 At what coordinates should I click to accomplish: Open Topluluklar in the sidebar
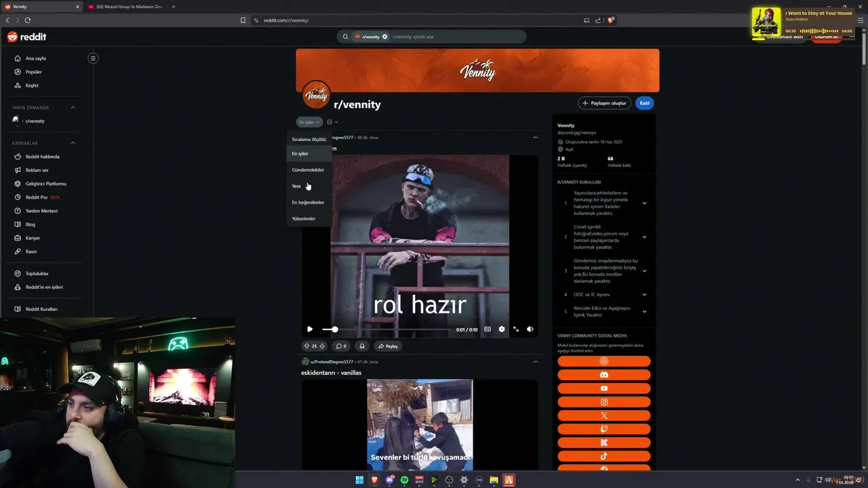pyautogui.click(x=37, y=274)
